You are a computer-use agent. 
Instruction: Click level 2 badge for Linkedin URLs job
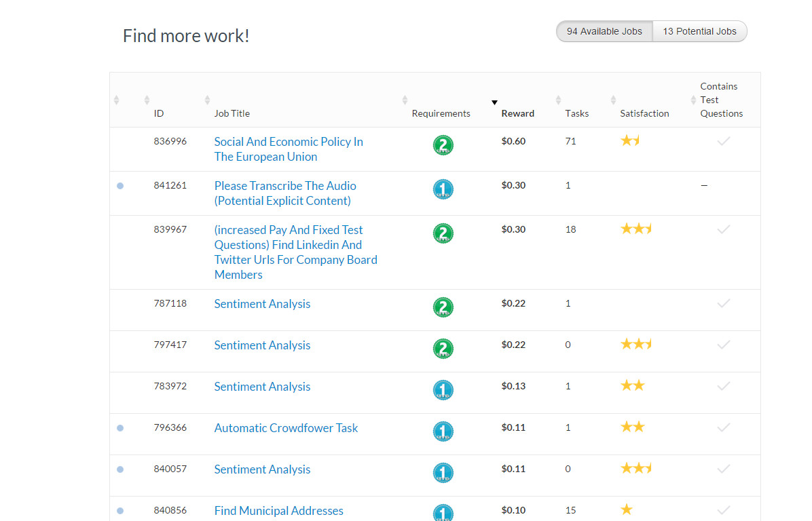point(443,233)
